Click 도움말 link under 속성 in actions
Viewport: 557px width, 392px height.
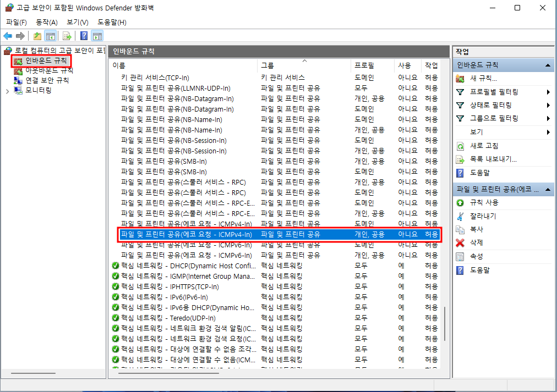480,270
